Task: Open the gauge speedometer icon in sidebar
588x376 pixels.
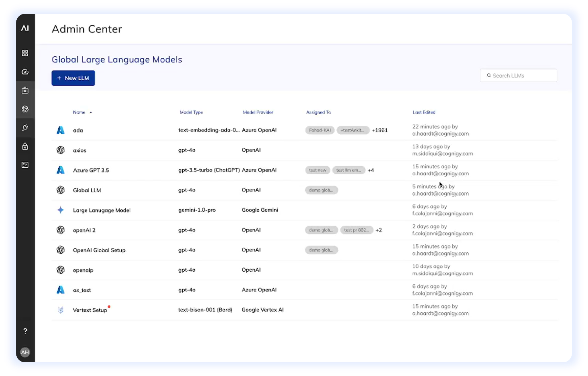Action: [x=25, y=72]
